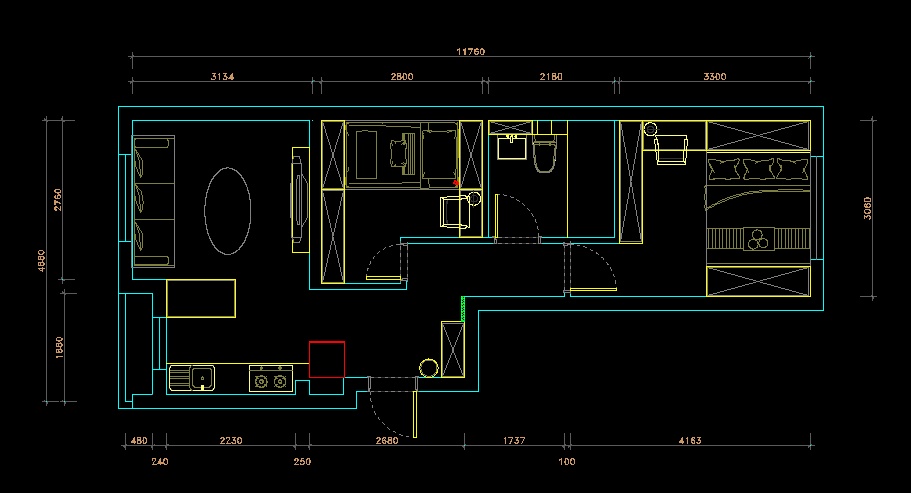The image size is (911, 493).
Task: Select the round plant circle near the entrance
Action: 429,368
